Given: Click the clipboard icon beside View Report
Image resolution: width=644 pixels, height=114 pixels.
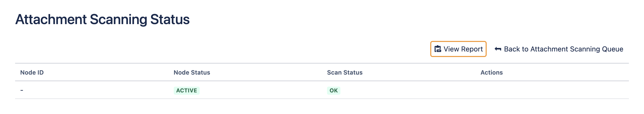Looking at the screenshot, I should coord(438,49).
